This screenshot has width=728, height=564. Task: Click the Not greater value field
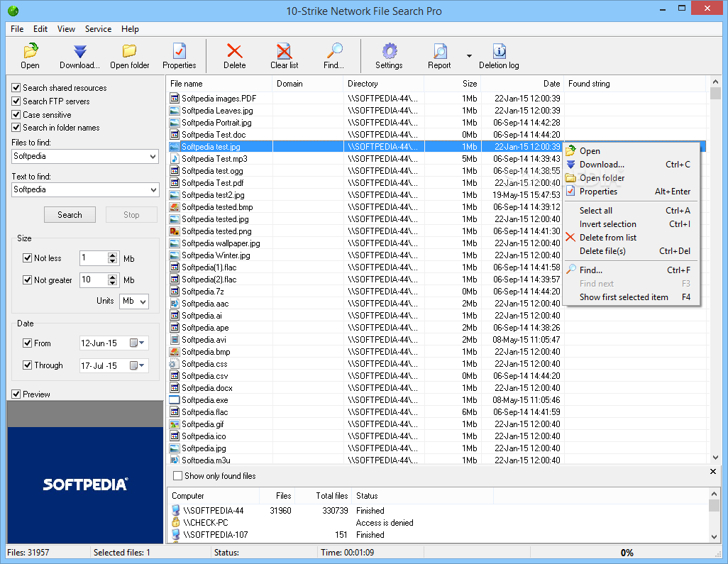(94, 280)
